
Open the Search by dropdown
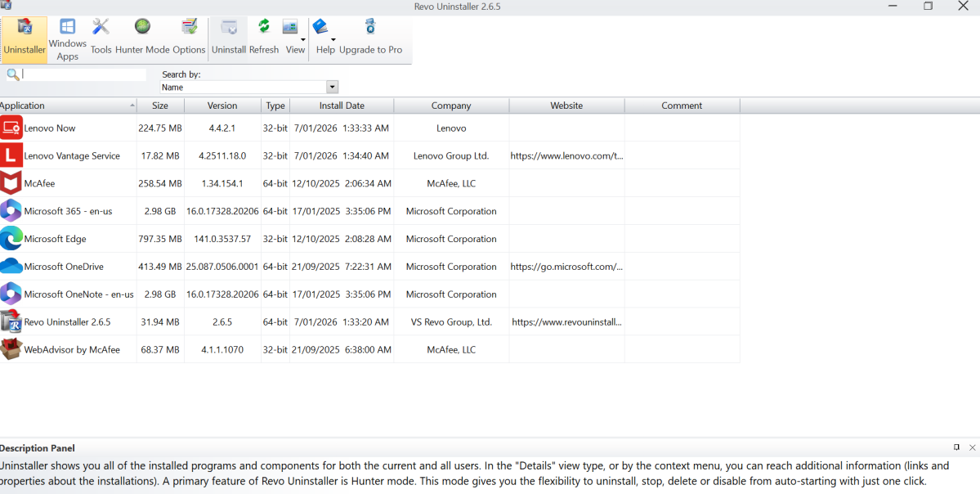(x=332, y=87)
